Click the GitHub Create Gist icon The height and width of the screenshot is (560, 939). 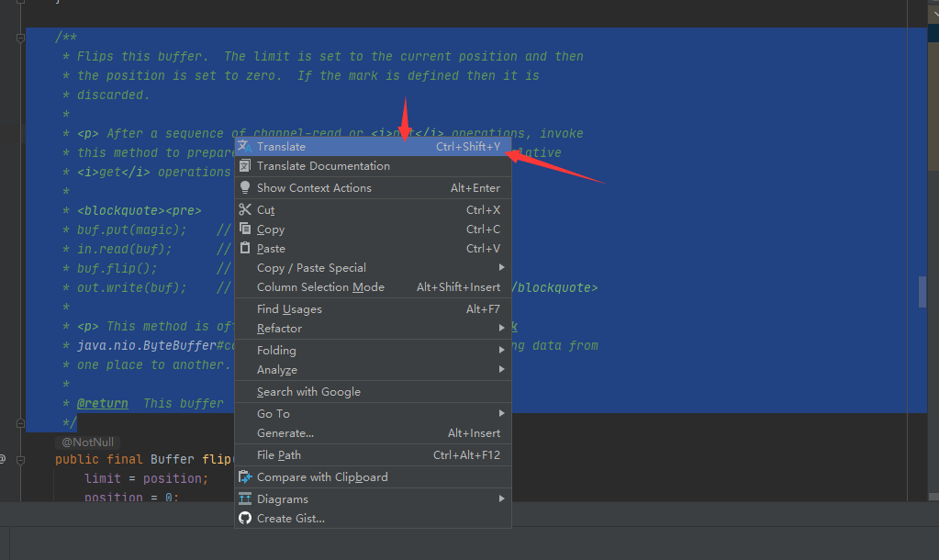[244, 519]
